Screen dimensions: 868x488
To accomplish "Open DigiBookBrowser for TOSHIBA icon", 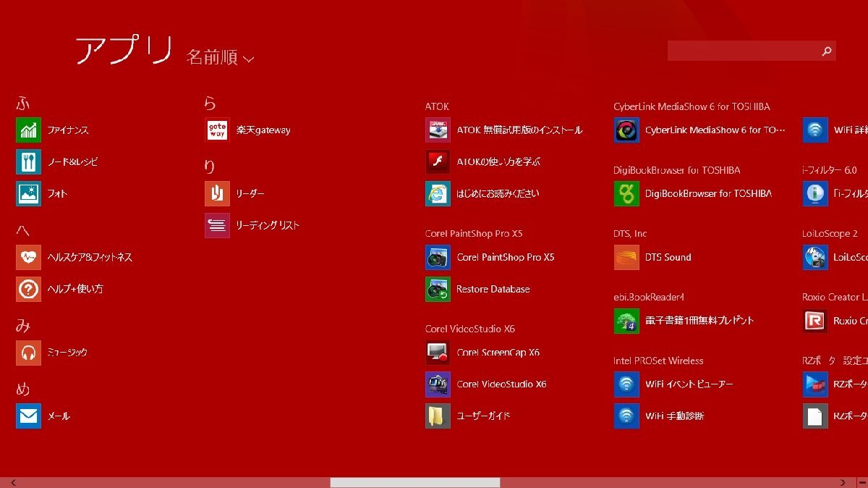I will (626, 194).
